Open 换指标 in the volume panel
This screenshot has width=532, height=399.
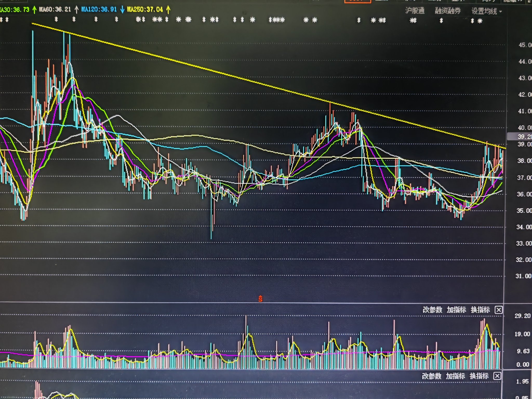click(480, 310)
